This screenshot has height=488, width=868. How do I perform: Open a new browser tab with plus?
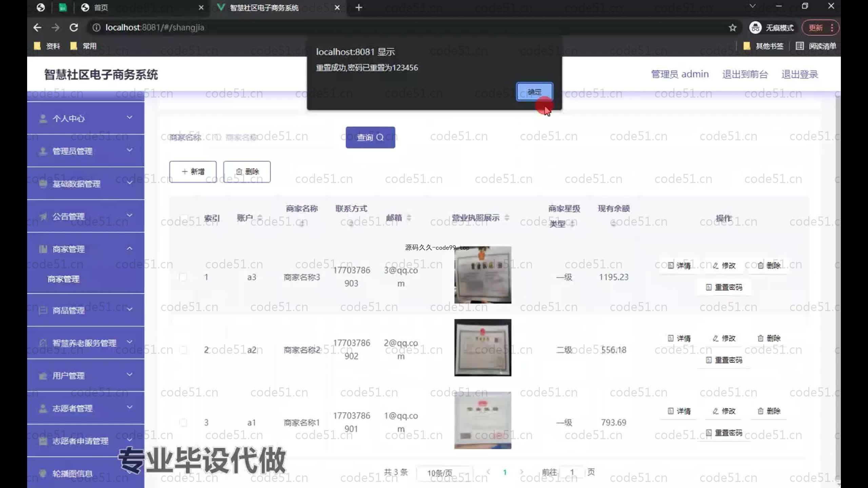click(359, 7)
